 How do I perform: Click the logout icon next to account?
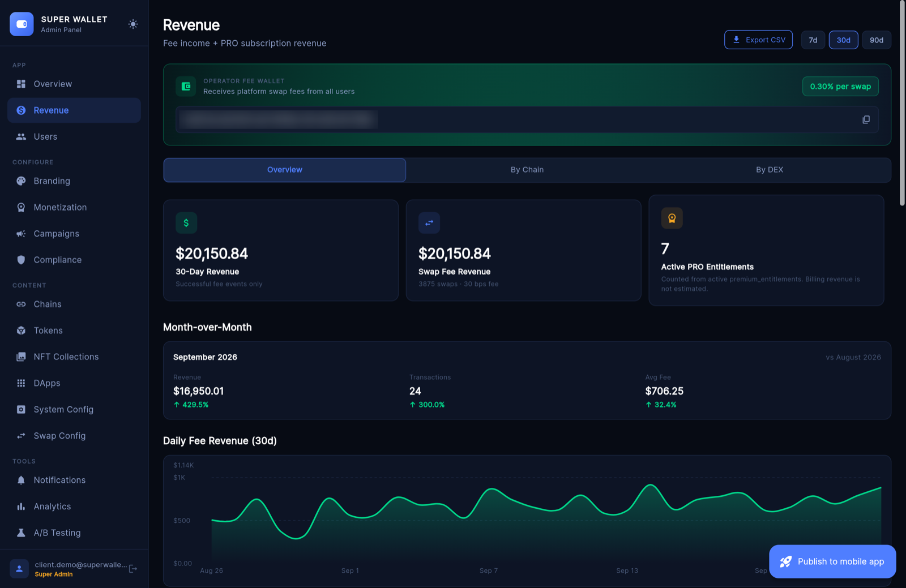[133, 569]
